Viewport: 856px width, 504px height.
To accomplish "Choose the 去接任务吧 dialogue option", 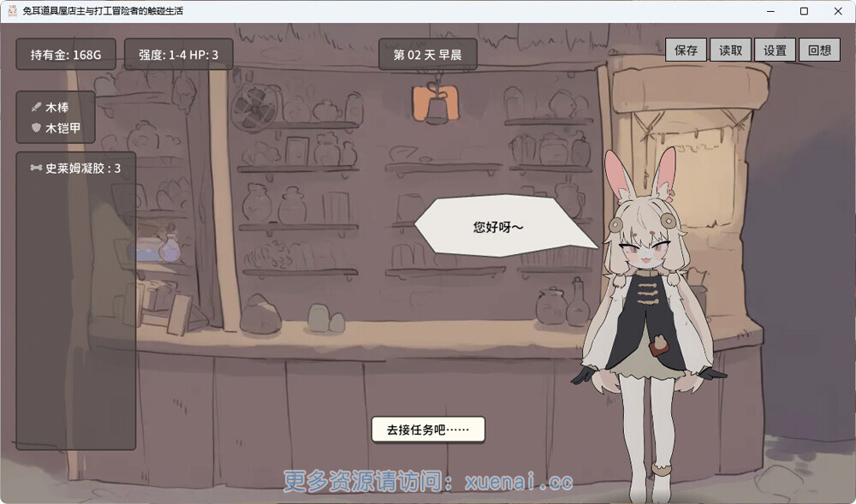I will coord(428,430).
